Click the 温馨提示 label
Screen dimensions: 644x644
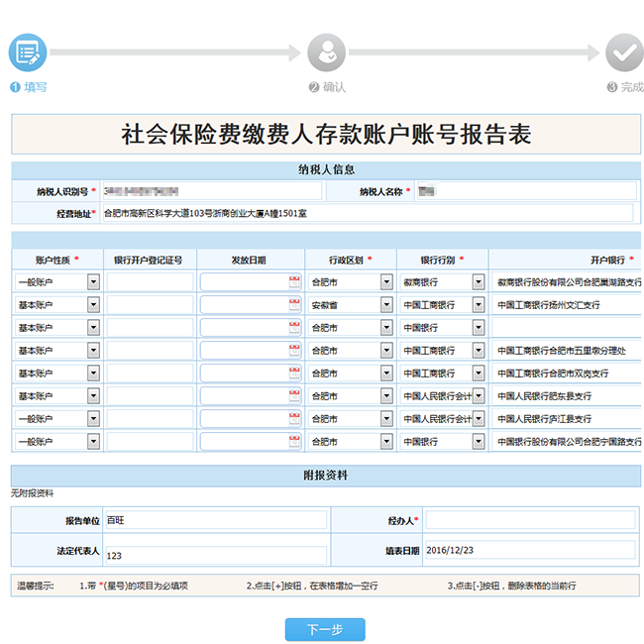[36, 586]
